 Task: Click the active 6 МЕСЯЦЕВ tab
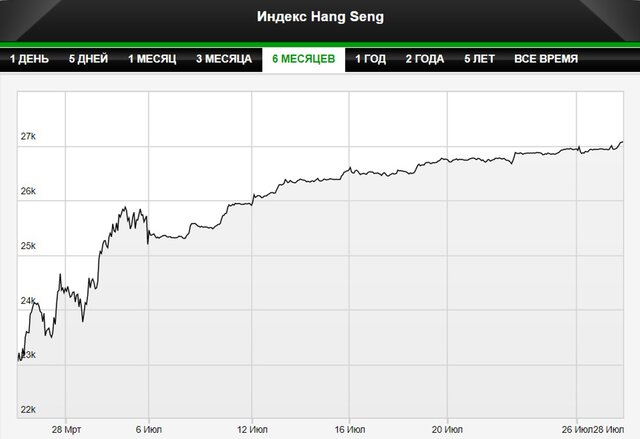(x=303, y=59)
